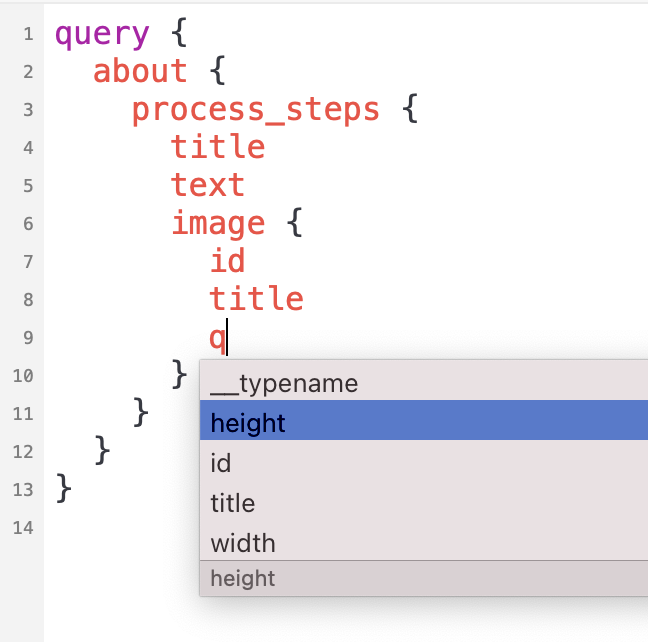The height and width of the screenshot is (642, 648).
Task: Click the closing brace on line 11
Action: tap(141, 412)
